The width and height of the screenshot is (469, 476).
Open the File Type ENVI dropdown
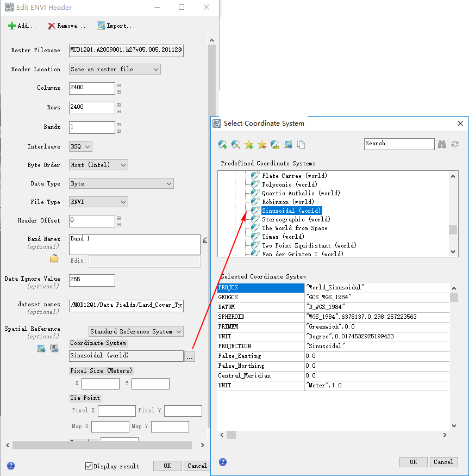(x=98, y=202)
